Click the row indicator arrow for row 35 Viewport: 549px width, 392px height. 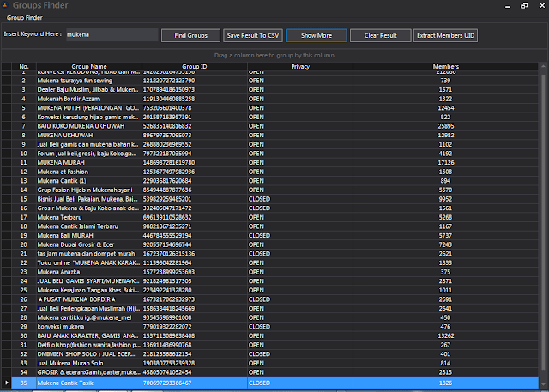click(6, 383)
